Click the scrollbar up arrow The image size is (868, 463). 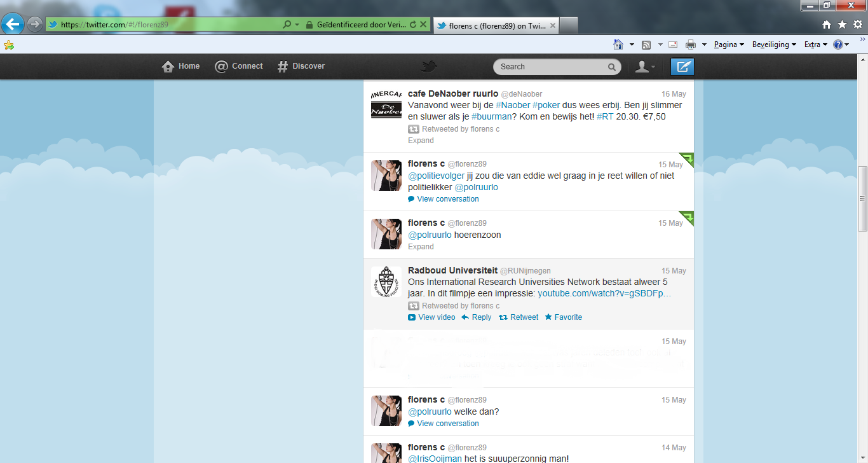click(x=862, y=60)
